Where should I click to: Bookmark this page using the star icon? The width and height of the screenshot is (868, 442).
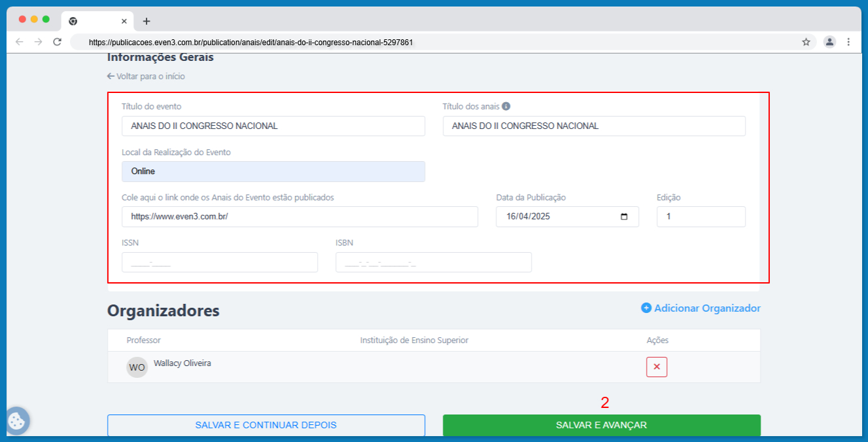pyautogui.click(x=806, y=42)
